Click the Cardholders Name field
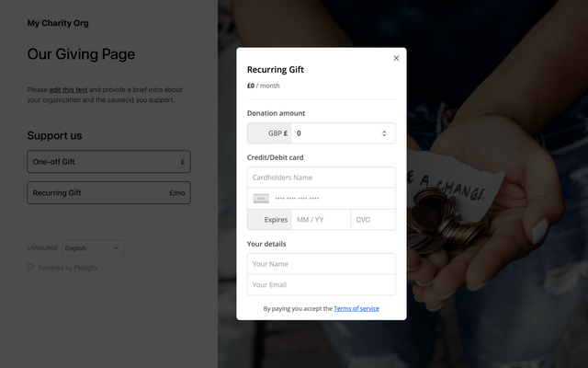This screenshot has height=368, width=588. click(x=322, y=178)
